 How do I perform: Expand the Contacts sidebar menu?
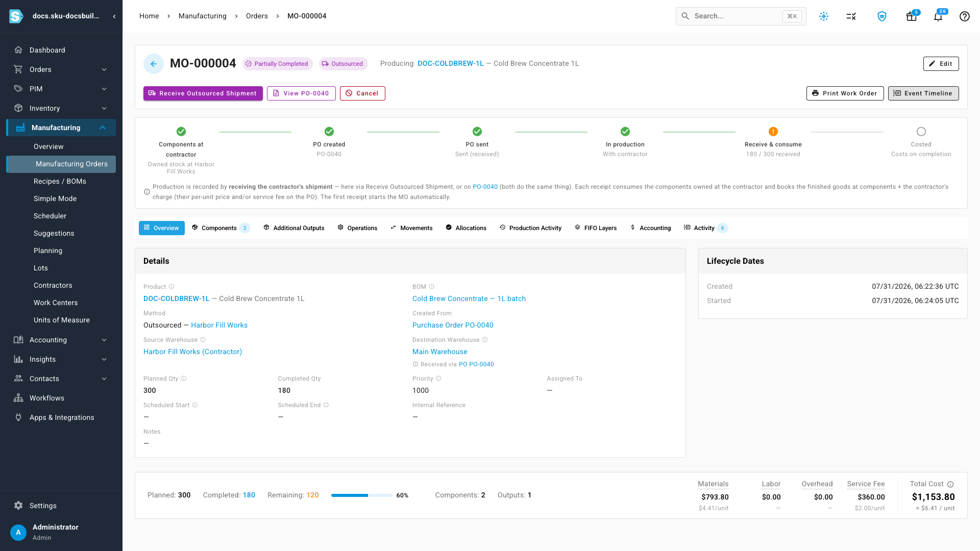pyautogui.click(x=61, y=379)
